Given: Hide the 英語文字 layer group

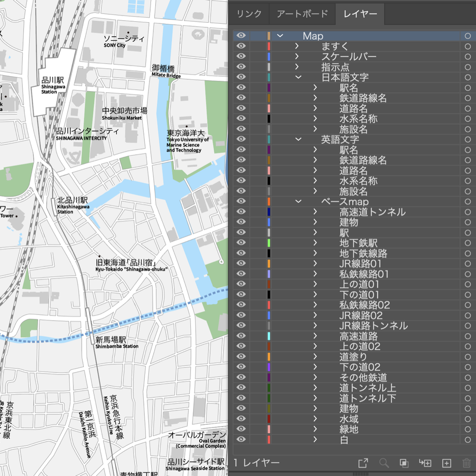Looking at the screenshot, I should point(241,139).
